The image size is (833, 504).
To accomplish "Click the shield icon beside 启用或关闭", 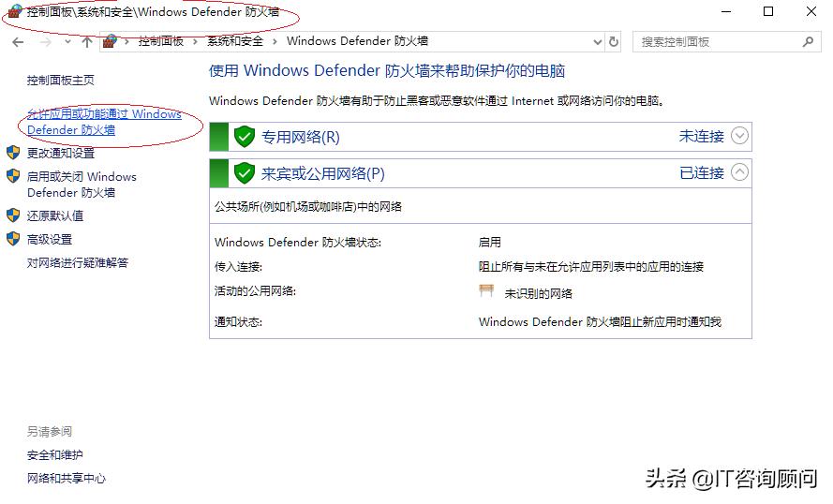I will [13, 176].
